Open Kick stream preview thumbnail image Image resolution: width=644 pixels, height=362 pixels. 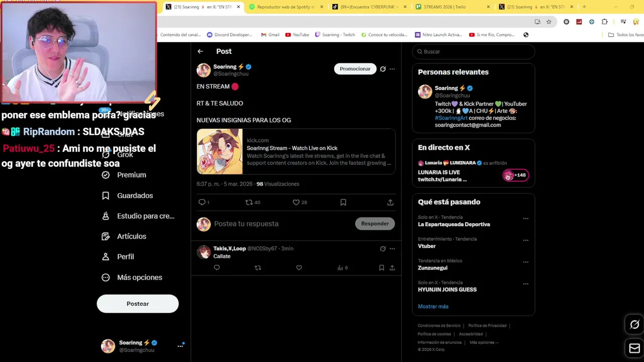219,151
